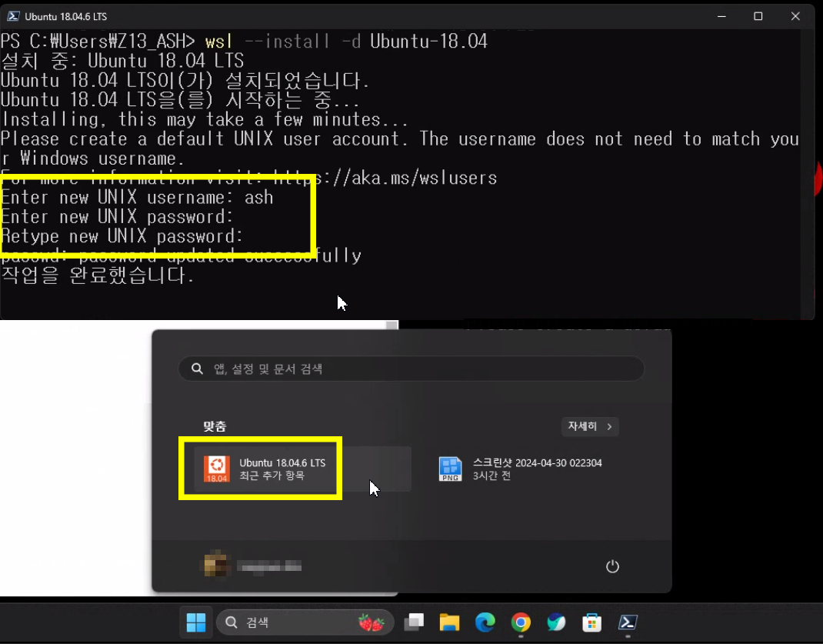The width and height of the screenshot is (823, 644).
Task: Open Ubuntu 18.04.6 LTS recommended app
Action: (x=303, y=469)
